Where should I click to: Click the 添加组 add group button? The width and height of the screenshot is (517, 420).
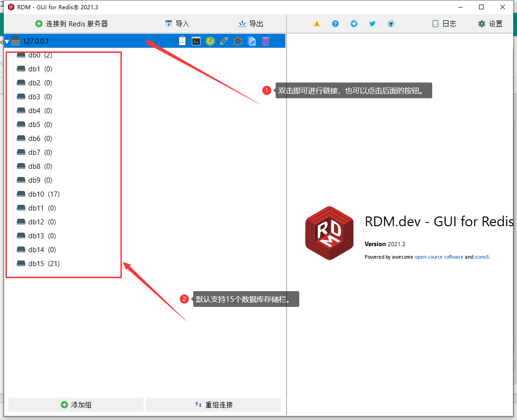[x=76, y=405]
